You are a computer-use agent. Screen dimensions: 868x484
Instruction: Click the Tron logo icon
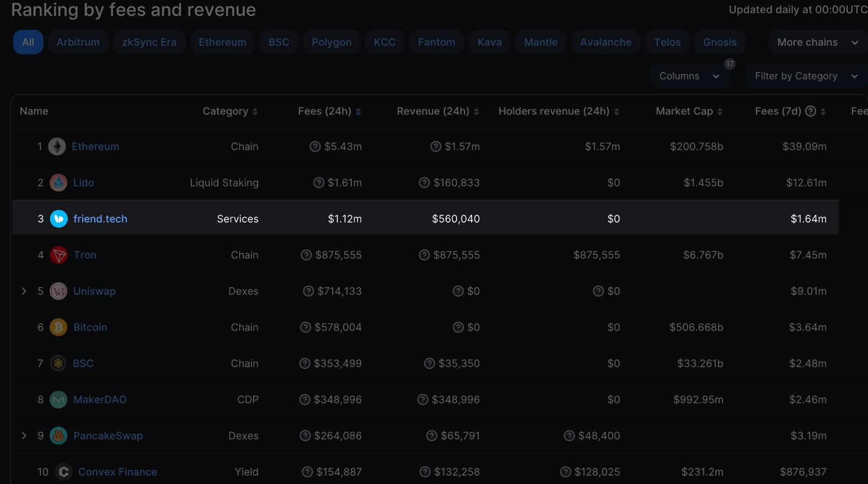pyautogui.click(x=59, y=255)
